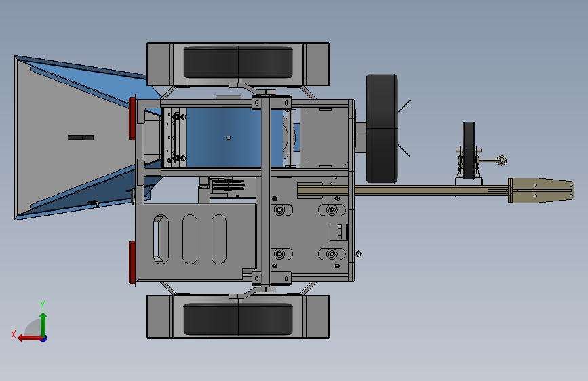Select the top black tire of the trailer
The width and height of the screenshot is (588, 381).
tap(238, 62)
